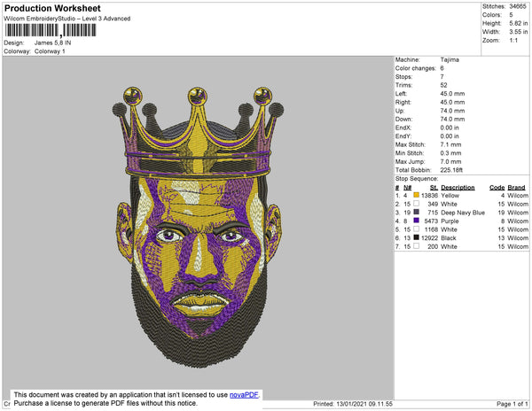
Task: Select the Black description text
Action: (x=448, y=238)
